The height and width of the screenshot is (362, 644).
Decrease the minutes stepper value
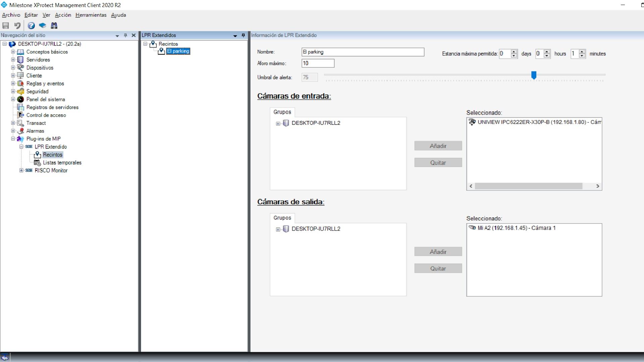pyautogui.click(x=582, y=56)
